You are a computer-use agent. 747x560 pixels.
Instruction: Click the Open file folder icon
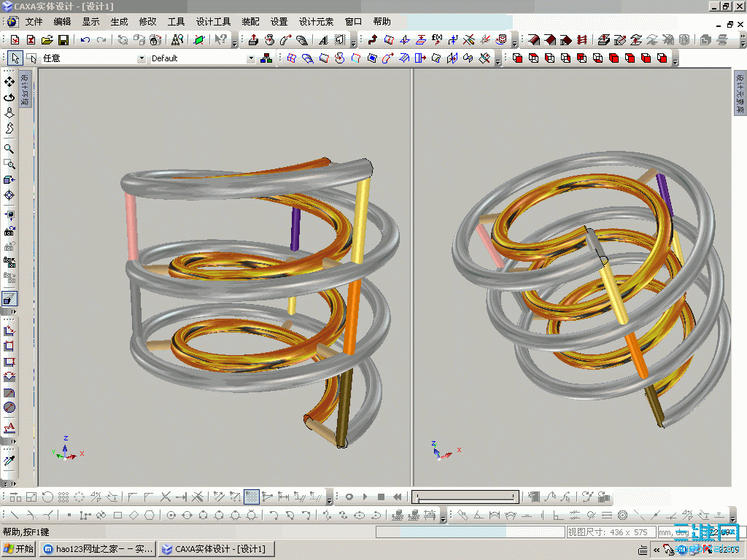pos(47,40)
